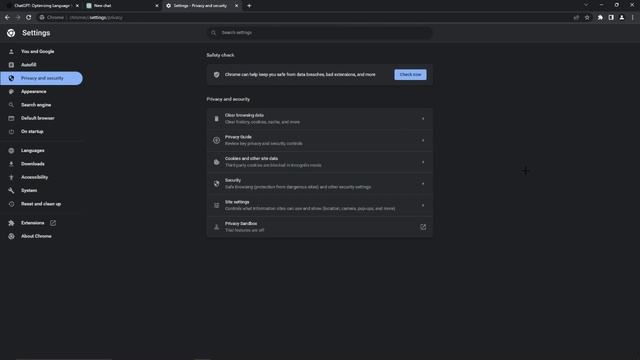Click the address bar URL field
Viewport: 640px width, 360px height.
click(306, 18)
